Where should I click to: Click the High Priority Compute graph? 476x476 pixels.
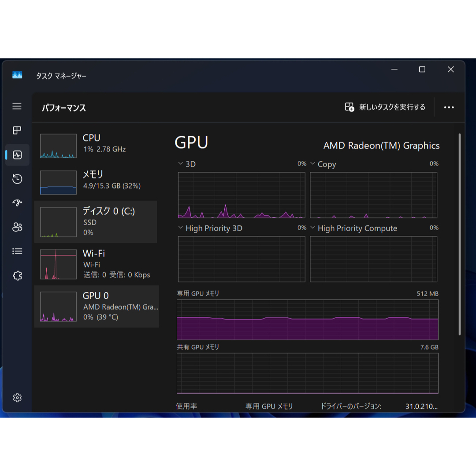click(x=373, y=259)
